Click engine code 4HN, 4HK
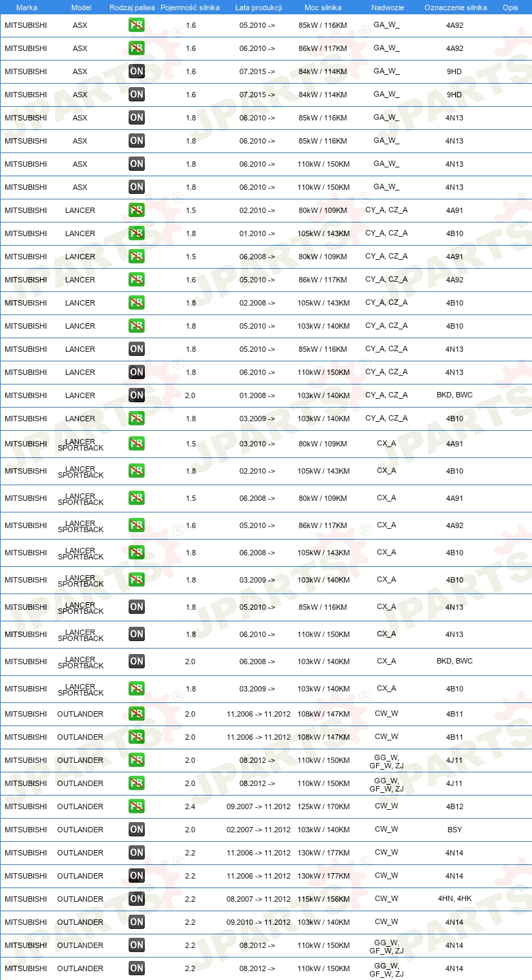Screen dimensions: 532x980 454,899
